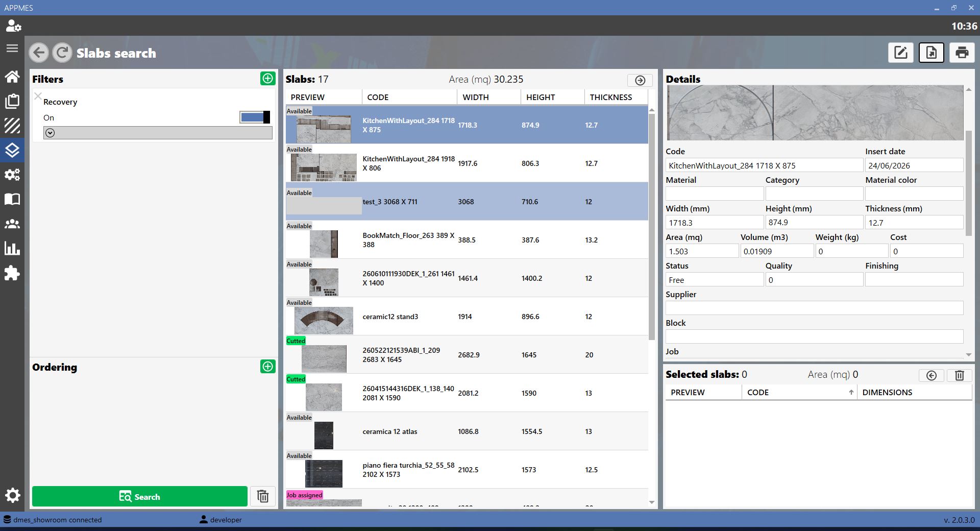The image size is (980, 531).
Task: Open the diagonal stripes sidebar icon
Action: tap(12, 126)
